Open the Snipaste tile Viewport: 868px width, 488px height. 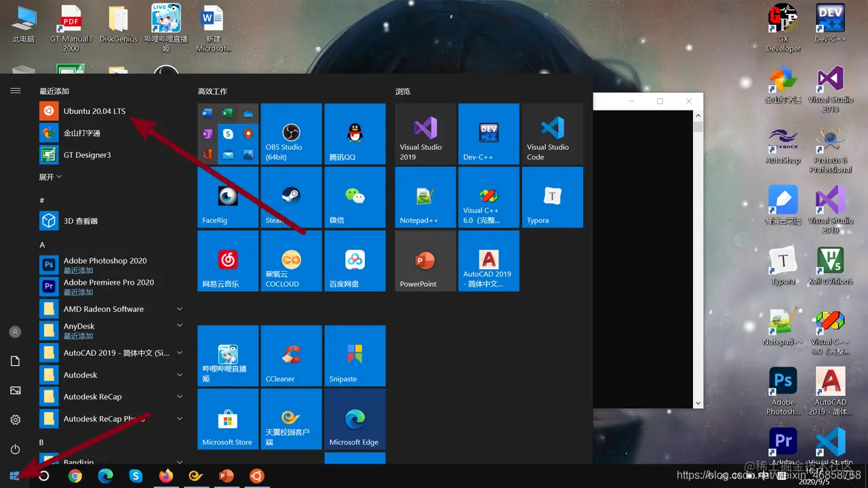pyautogui.click(x=355, y=356)
